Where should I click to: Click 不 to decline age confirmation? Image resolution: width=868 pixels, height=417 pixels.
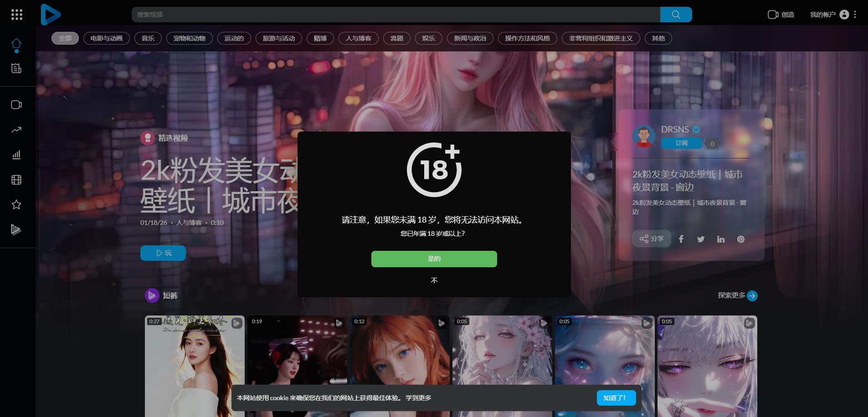coord(434,280)
